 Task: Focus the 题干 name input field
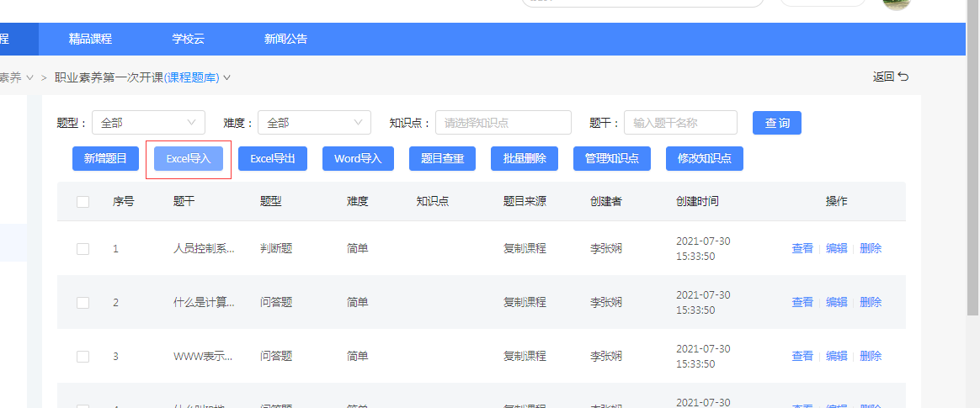pos(680,123)
